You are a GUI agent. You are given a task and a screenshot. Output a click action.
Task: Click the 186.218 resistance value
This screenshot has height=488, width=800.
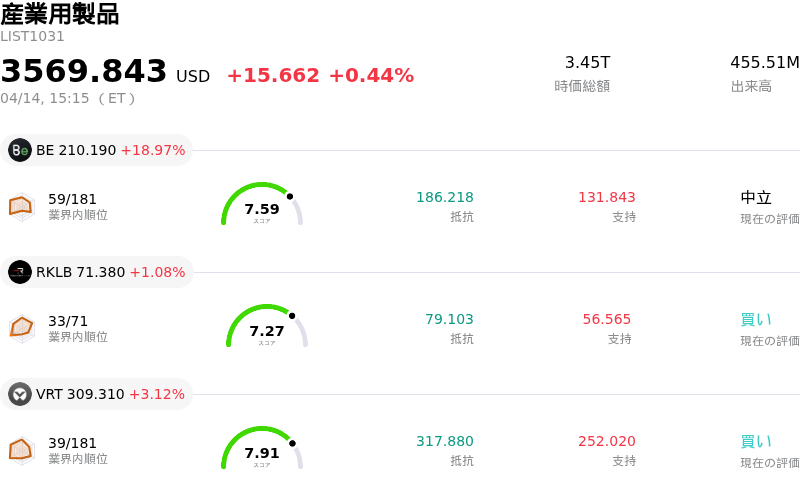[445, 198]
